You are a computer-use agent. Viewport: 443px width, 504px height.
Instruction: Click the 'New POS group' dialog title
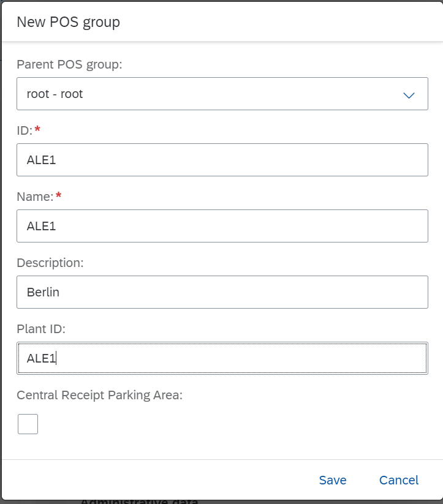coord(68,22)
